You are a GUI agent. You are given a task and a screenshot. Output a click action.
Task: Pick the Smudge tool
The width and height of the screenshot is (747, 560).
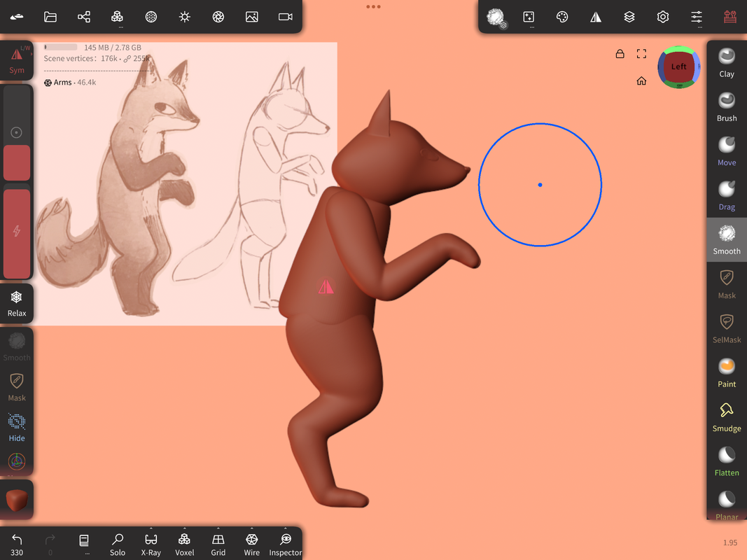coord(727,416)
